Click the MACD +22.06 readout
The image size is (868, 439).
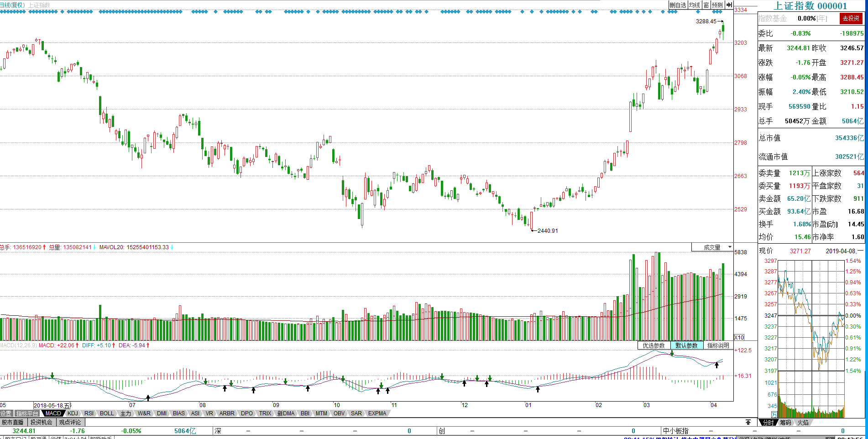(x=57, y=345)
